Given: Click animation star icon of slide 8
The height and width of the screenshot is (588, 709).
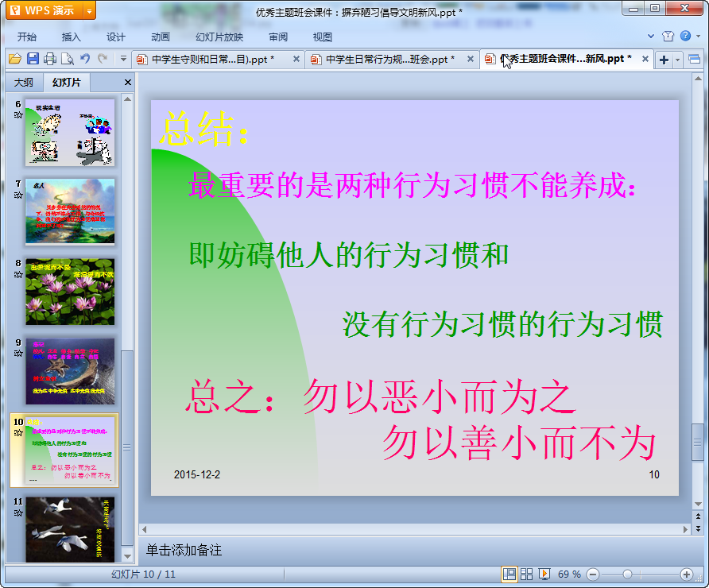Looking at the screenshot, I should 18,274.
